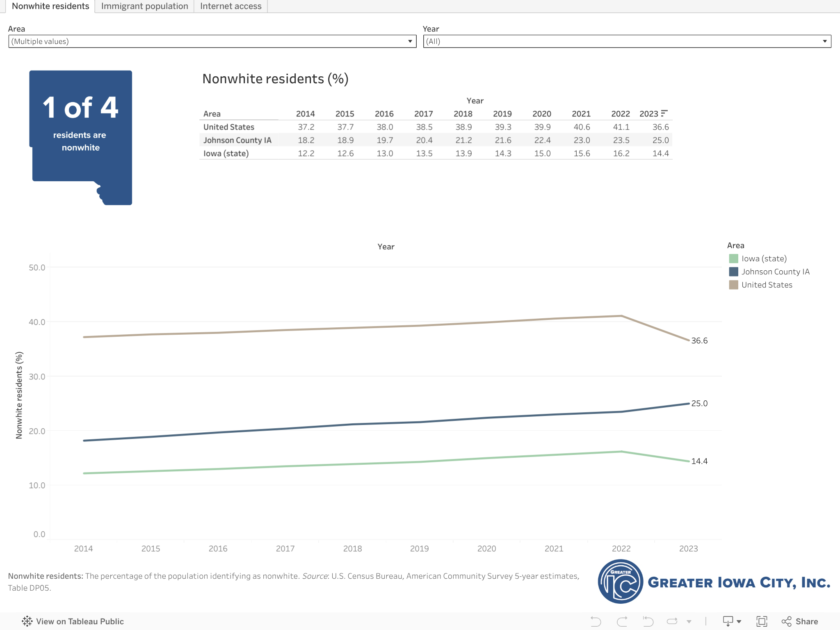Enter full screen mode icon
Image resolution: width=840 pixels, height=630 pixels.
pos(762,621)
